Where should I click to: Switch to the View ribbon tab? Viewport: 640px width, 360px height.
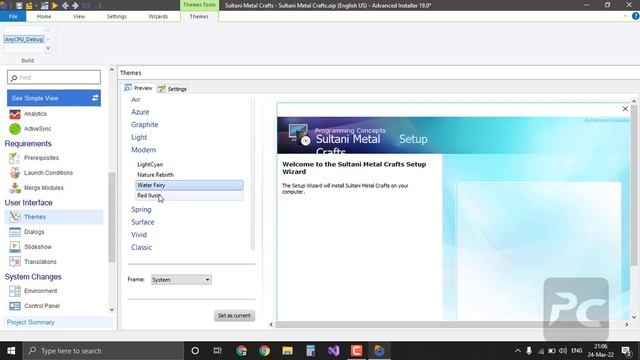[x=79, y=16]
